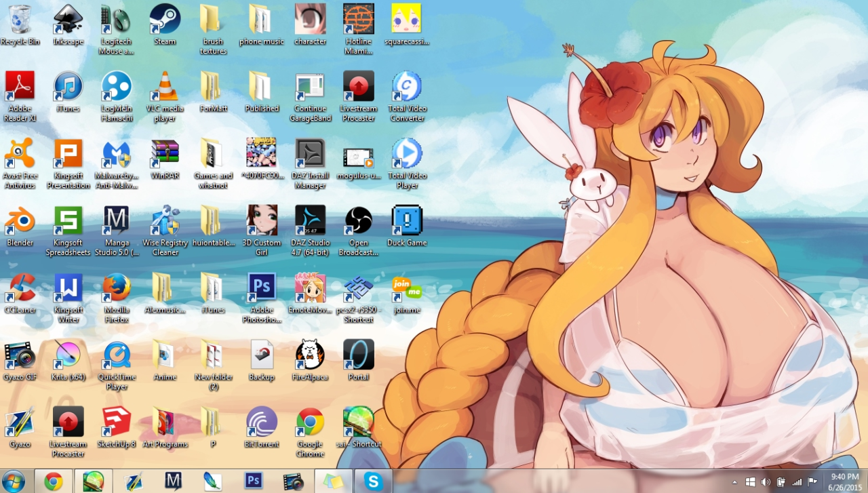The image size is (868, 493).
Task: Show hidden system tray icons
Action: click(x=734, y=481)
